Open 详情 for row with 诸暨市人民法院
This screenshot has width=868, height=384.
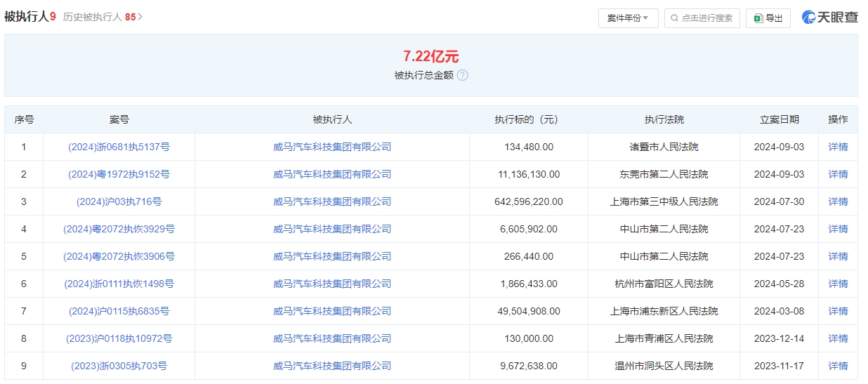click(x=838, y=147)
